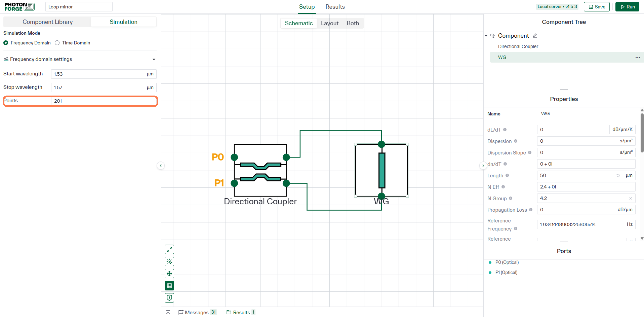The width and height of the screenshot is (644, 317).
Task: Click the Local server version badge
Action: [557, 6]
